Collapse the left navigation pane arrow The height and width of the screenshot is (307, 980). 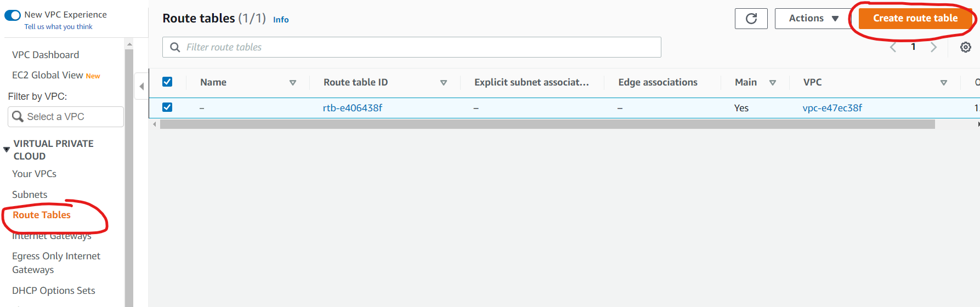[141, 86]
